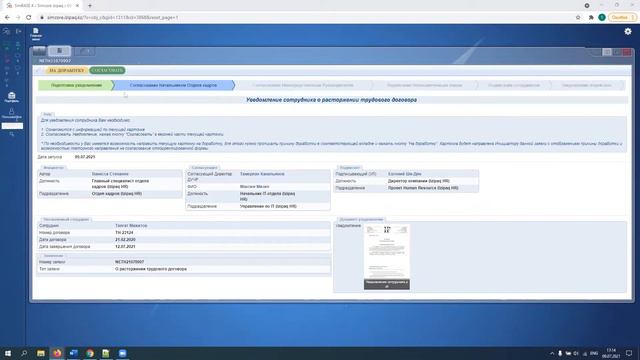The image size is (640, 360).
Task: Open the browser extensions puzzle icon
Action: (x=591, y=18)
